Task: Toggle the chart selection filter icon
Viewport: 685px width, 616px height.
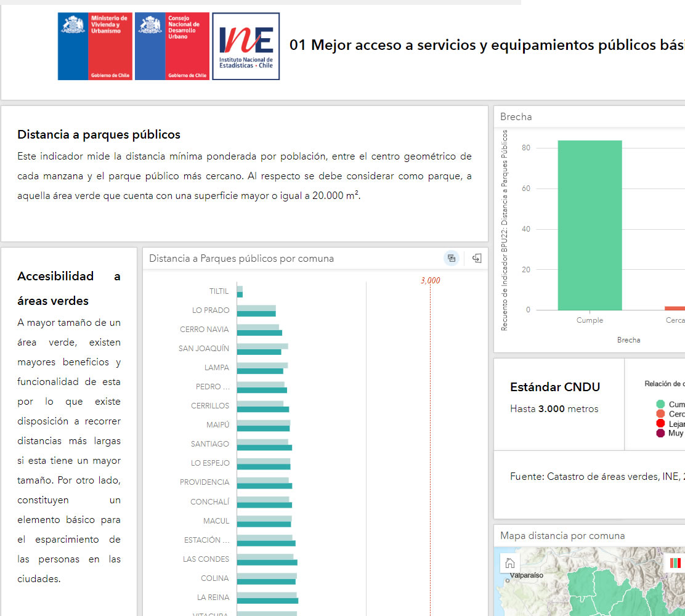Action: [x=452, y=258]
